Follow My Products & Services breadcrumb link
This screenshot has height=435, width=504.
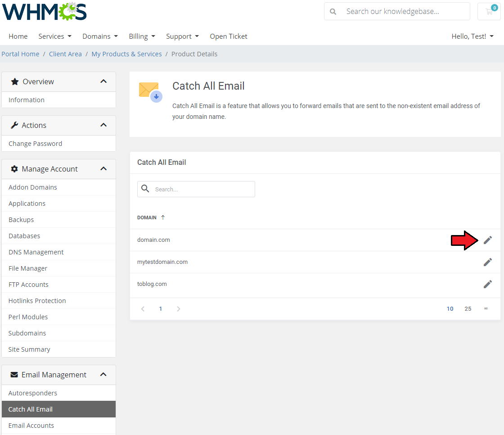coord(126,54)
